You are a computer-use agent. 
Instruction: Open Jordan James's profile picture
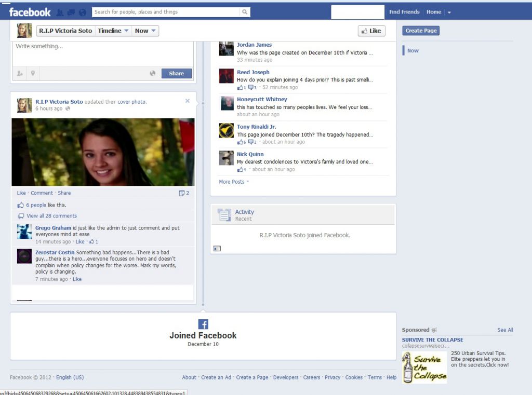pos(227,48)
